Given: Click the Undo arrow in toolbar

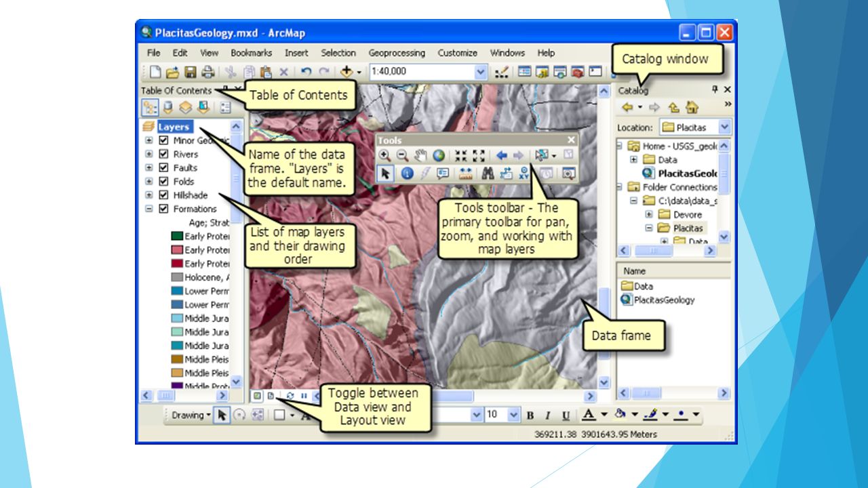Looking at the screenshot, I should pyautogui.click(x=306, y=71).
